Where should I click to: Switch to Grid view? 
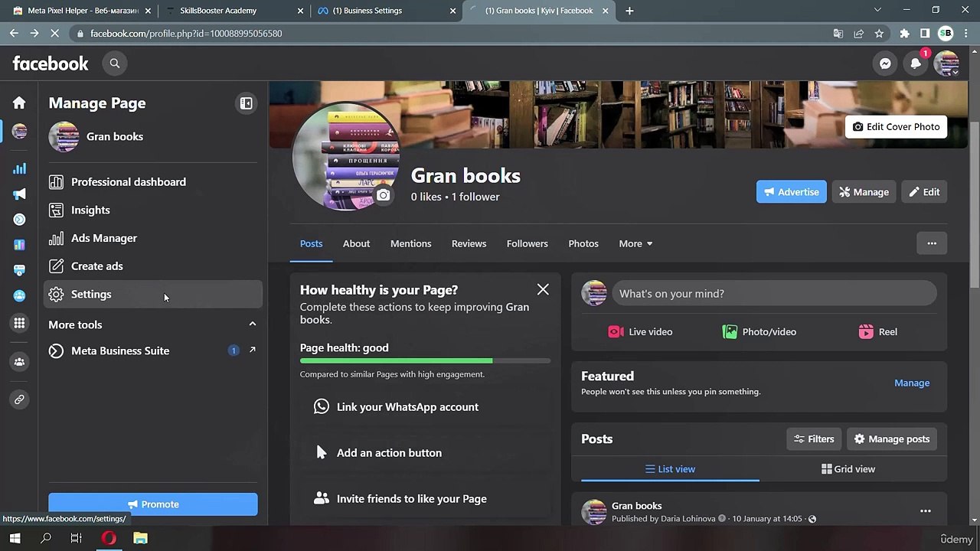click(848, 469)
